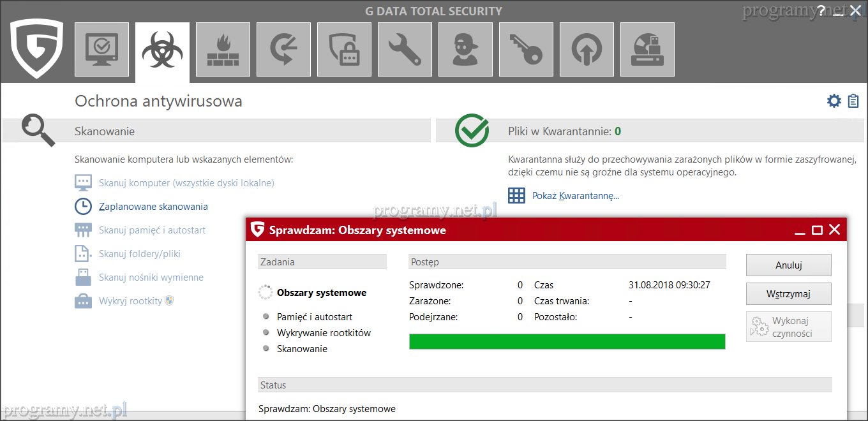Open the Autostart Manager arrow icon
868x421 pixels.
click(587, 49)
